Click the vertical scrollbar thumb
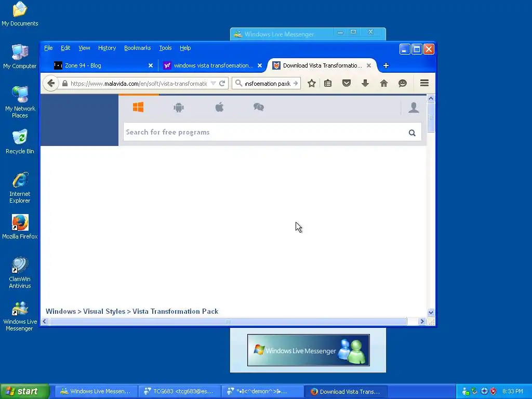The height and width of the screenshot is (399, 532). (x=431, y=117)
